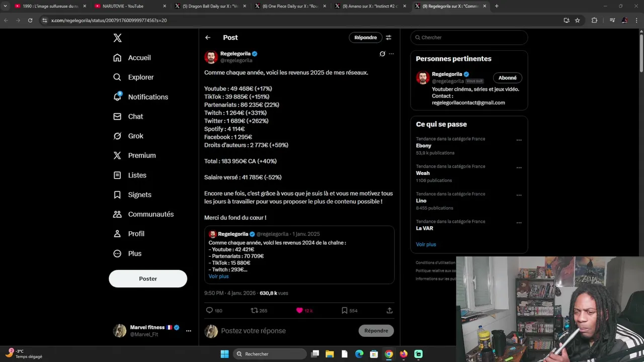Open more options for Ebony trend
Image resolution: width=644 pixels, height=362 pixels.
tap(519, 140)
